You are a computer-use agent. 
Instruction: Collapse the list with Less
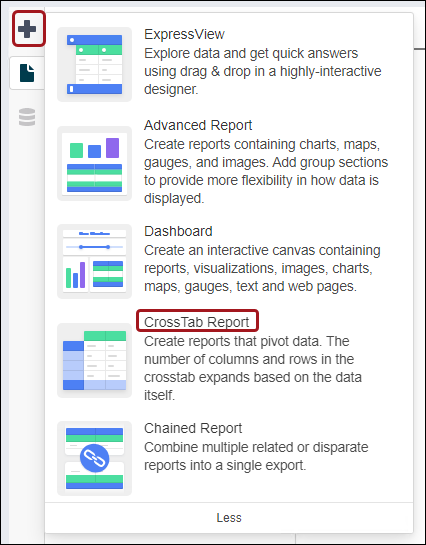229,518
